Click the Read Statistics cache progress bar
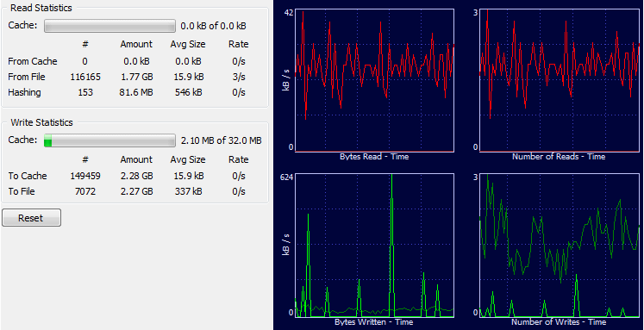 point(110,26)
